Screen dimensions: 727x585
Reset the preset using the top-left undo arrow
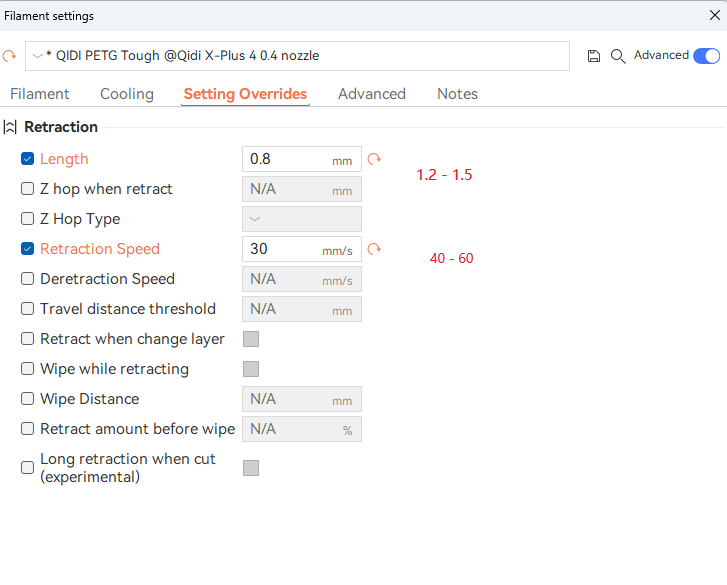(x=10, y=56)
